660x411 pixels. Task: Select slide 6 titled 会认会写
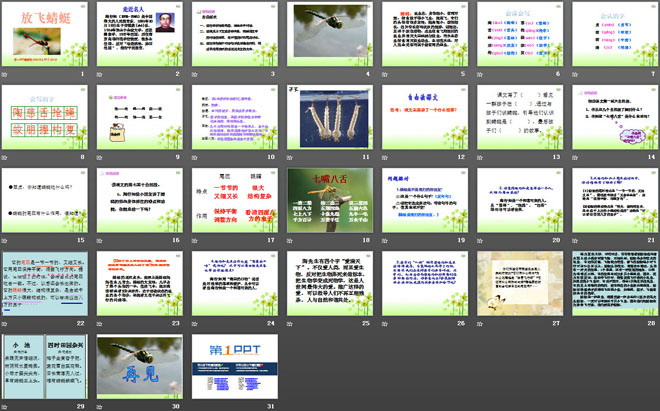click(517, 35)
